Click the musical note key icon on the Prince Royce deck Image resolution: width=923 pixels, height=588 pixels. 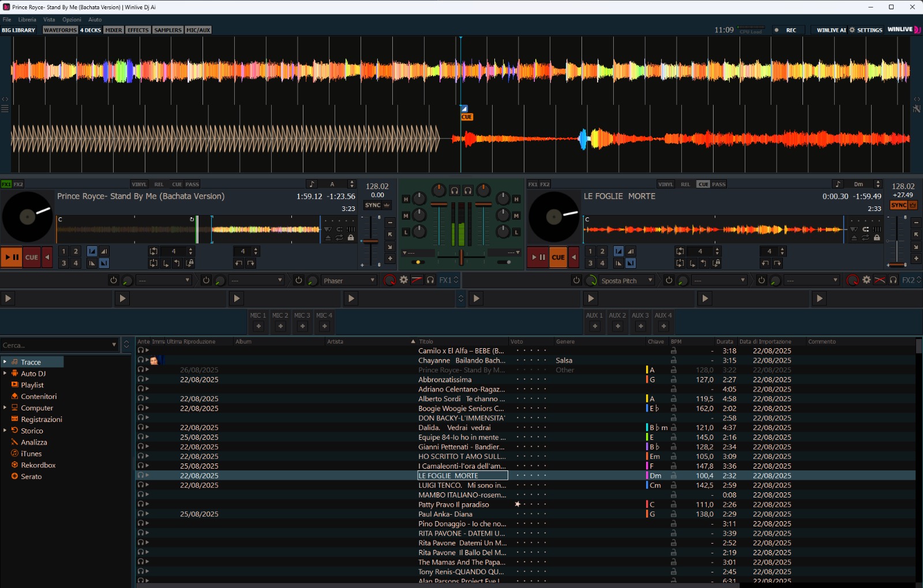pos(312,184)
